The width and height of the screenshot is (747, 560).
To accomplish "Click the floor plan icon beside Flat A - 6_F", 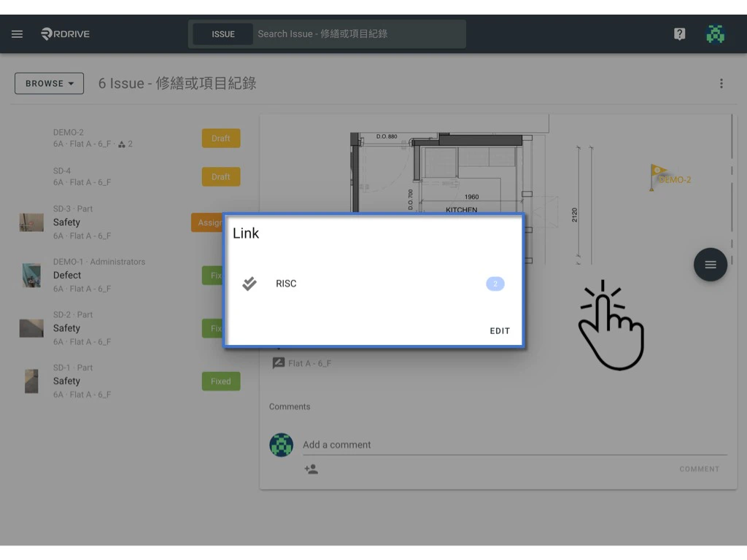I will pyautogui.click(x=279, y=362).
